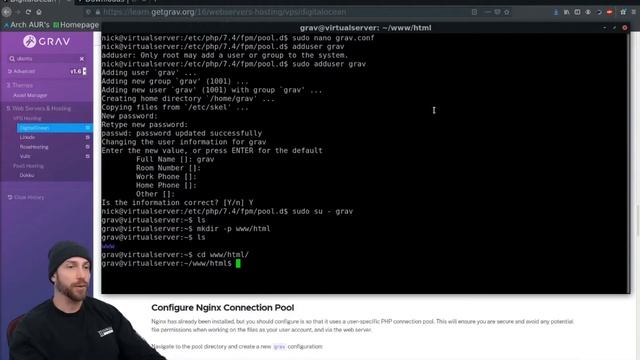The image size is (640, 360).
Task: Open the v1.6 version dropdown
Action: [78, 71]
